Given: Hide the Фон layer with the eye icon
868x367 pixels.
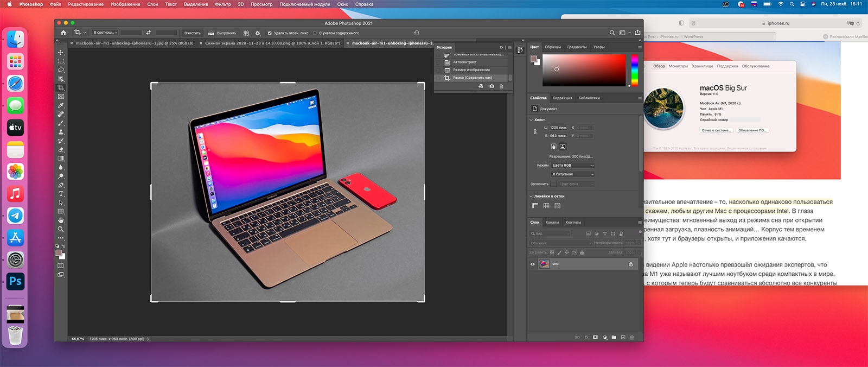Looking at the screenshot, I should (x=532, y=264).
